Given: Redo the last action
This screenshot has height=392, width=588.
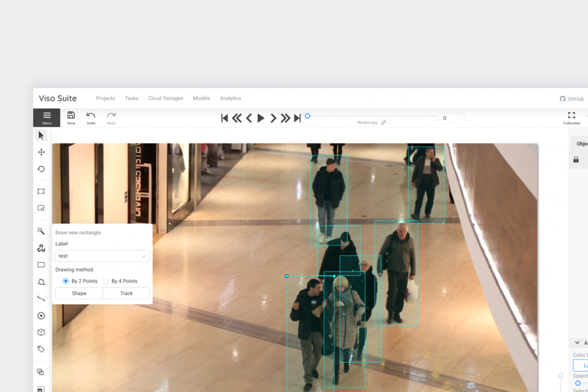Looking at the screenshot, I should 111,118.
